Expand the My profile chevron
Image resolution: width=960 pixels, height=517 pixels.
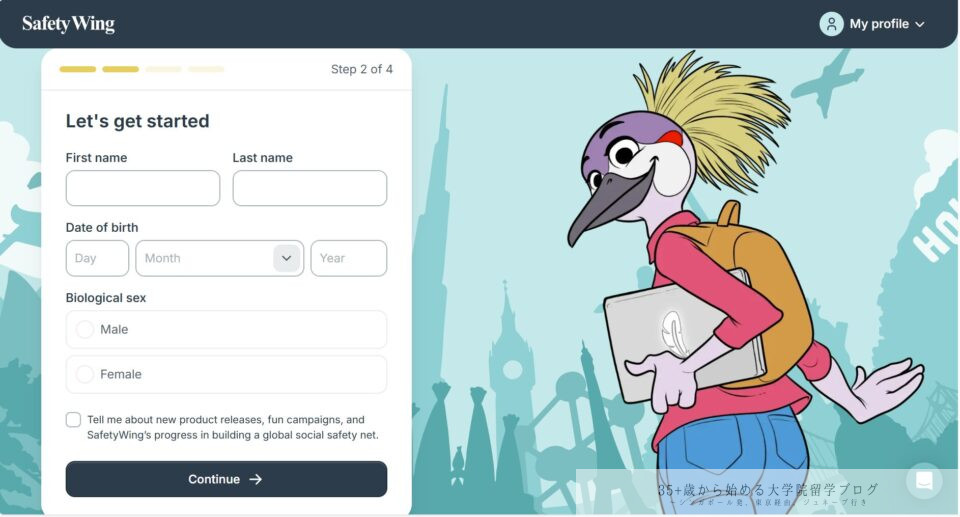[920, 25]
